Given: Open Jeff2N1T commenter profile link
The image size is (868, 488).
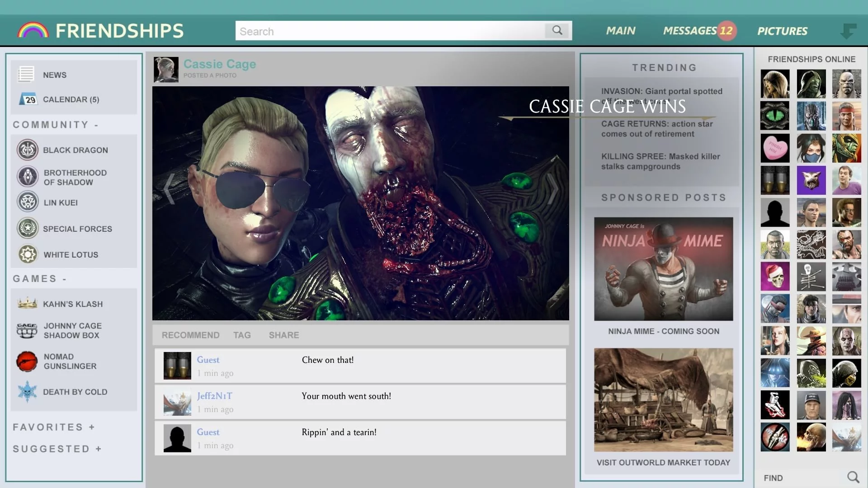Looking at the screenshot, I should 214,396.
